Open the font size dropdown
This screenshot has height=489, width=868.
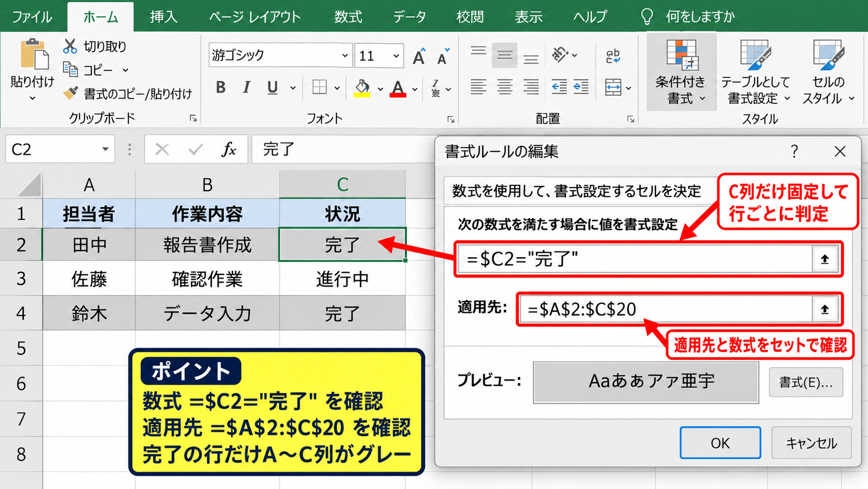click(x=396, y=56)
